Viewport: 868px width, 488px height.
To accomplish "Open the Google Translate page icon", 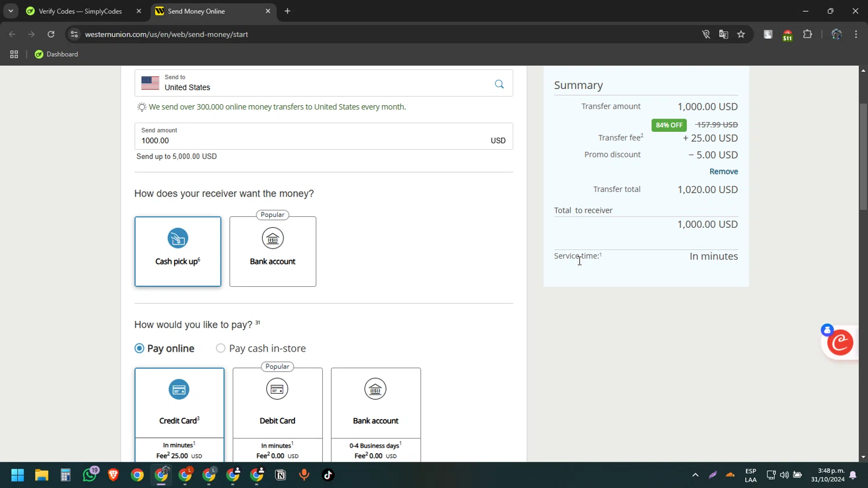I will [x=723, y=34].
